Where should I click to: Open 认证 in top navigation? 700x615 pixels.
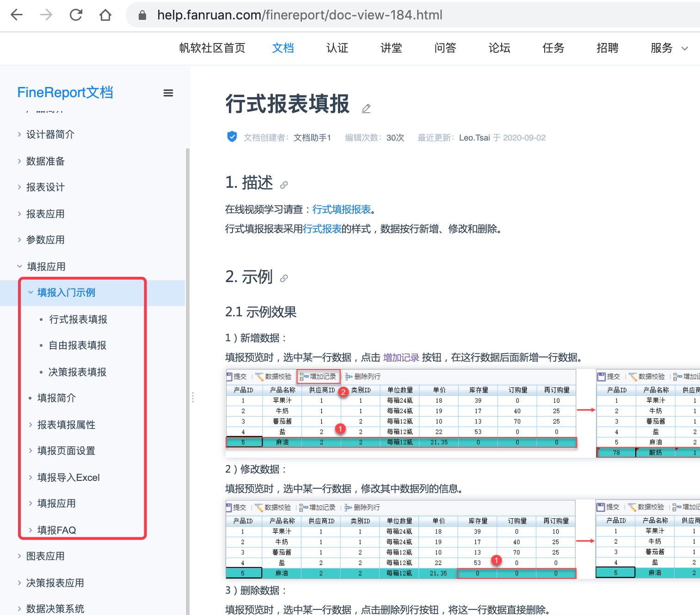(337, 48)
